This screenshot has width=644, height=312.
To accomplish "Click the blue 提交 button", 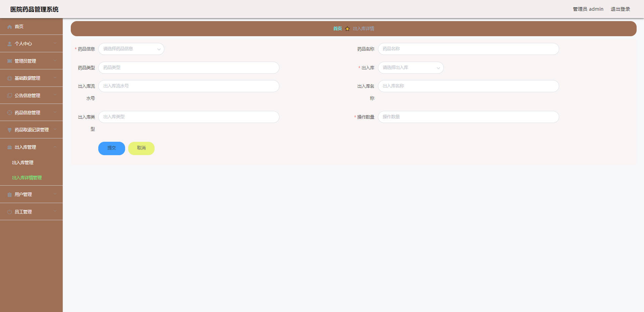I will click(x=112, y=148).
